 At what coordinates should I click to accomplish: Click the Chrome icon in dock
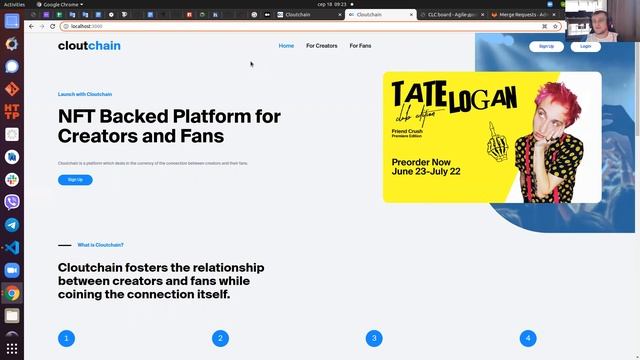coord(12,293)
